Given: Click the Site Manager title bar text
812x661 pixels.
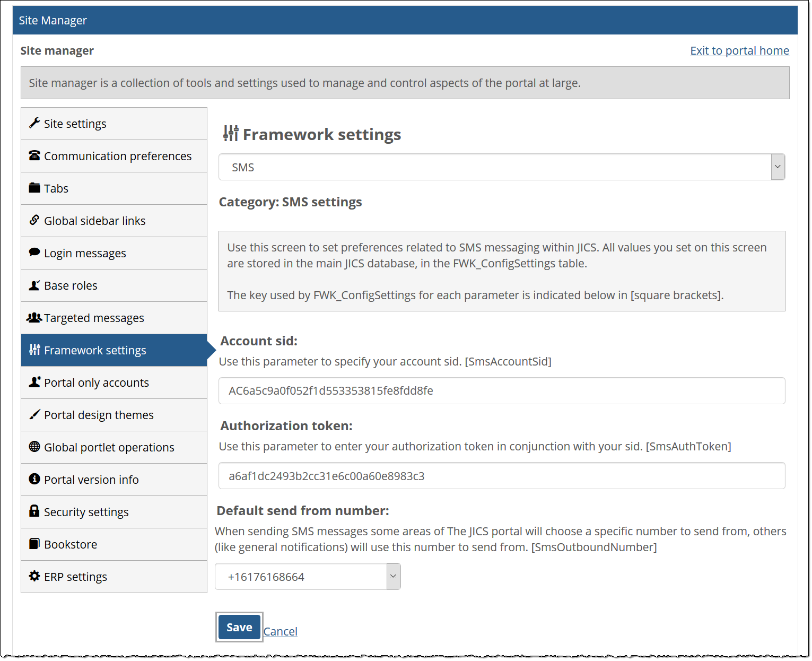Looking at the screenshot, I should pyautogui.click(x=53, y=20).
